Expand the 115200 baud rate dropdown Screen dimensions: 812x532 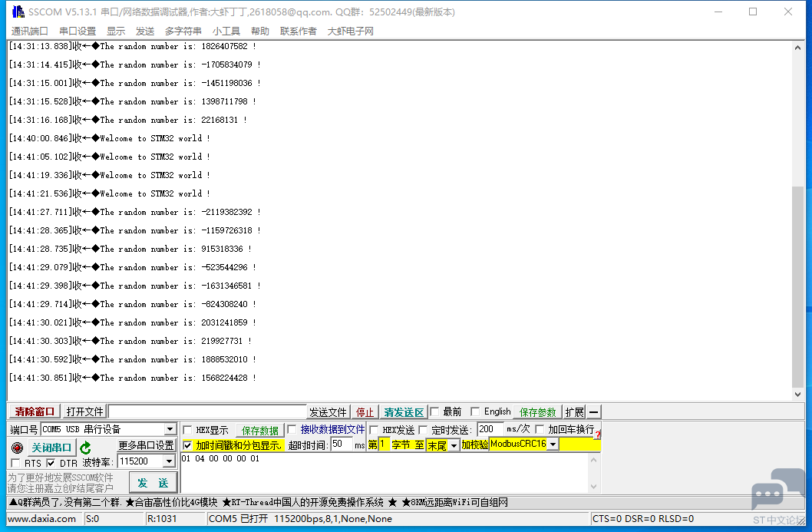(x=169, y=461)
